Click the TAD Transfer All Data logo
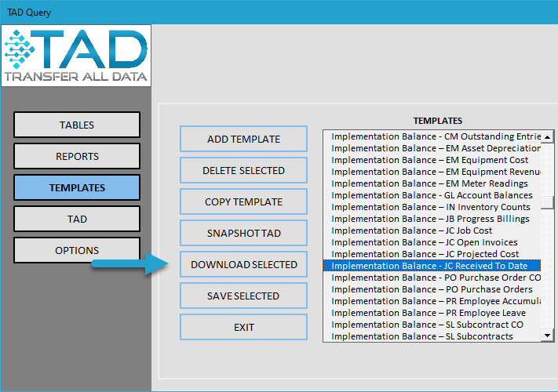Viewport: 558px width, 392px height. [76, 56]
